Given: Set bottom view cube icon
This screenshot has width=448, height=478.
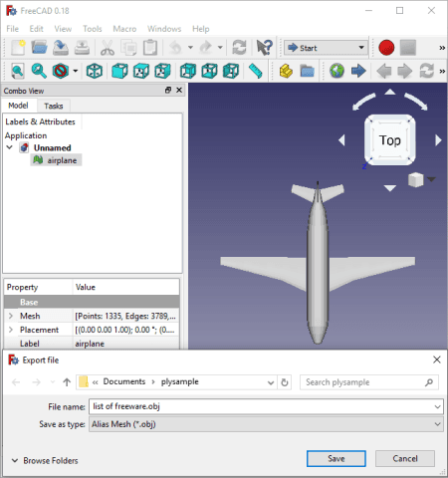Looking at the screenshot, I should point(209,71).
